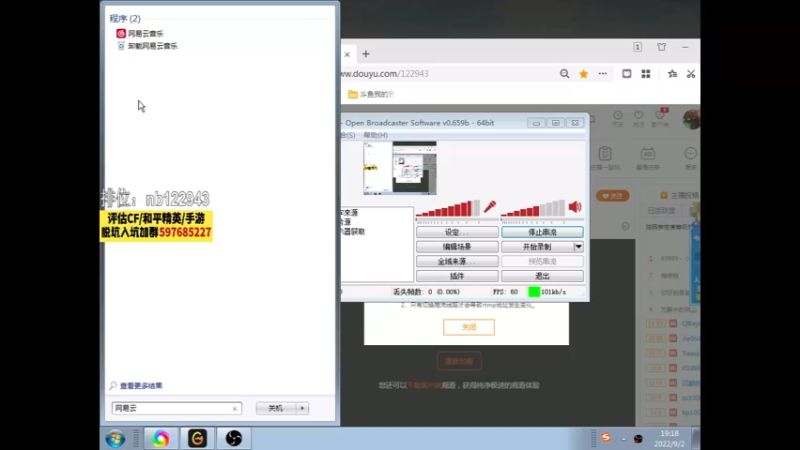Image resolution: width=800 pixels, height=450 pixels.
Task: Open the Douyu history clock icon
Action: [x=618, y=119]
